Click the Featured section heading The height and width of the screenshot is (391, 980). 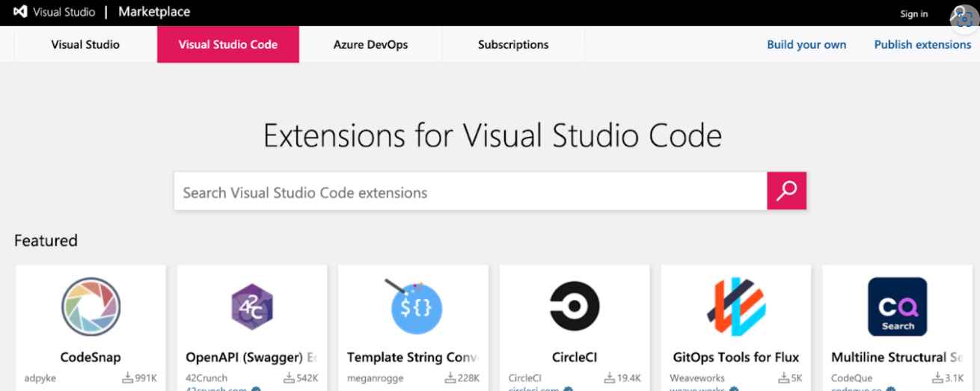coord(46,241)
